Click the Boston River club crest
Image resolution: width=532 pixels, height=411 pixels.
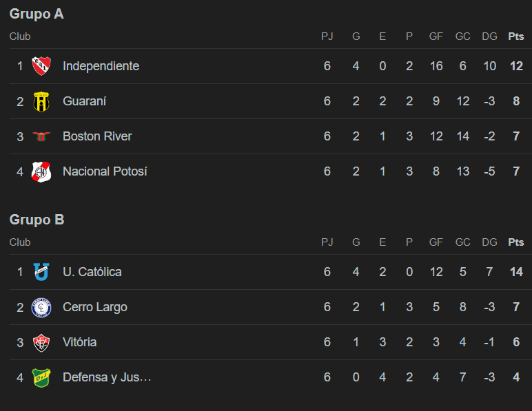(41, 136)
